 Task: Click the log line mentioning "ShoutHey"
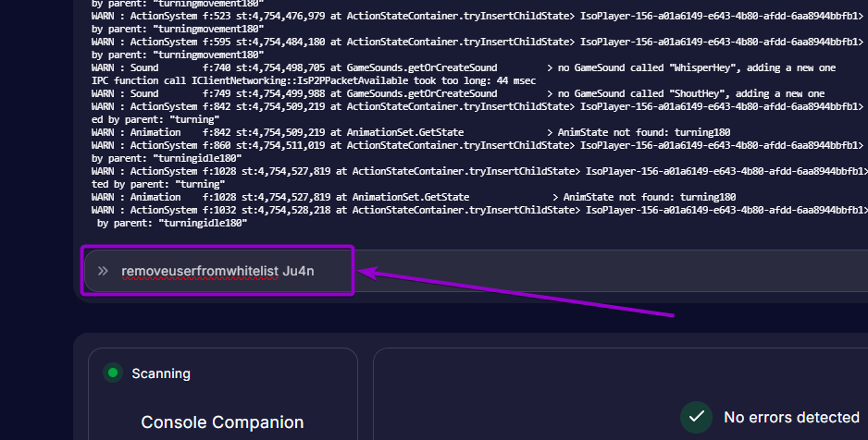(x=458, y=94)
